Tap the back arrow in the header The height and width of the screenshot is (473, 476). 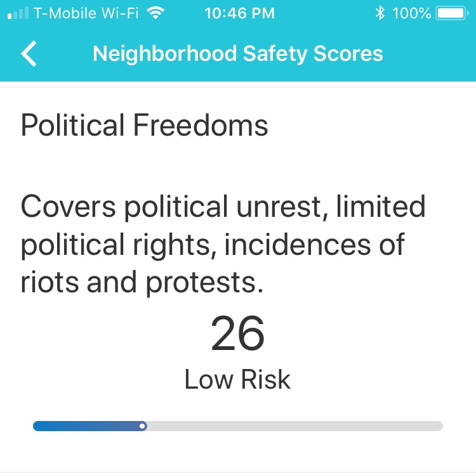pos(29,53)
